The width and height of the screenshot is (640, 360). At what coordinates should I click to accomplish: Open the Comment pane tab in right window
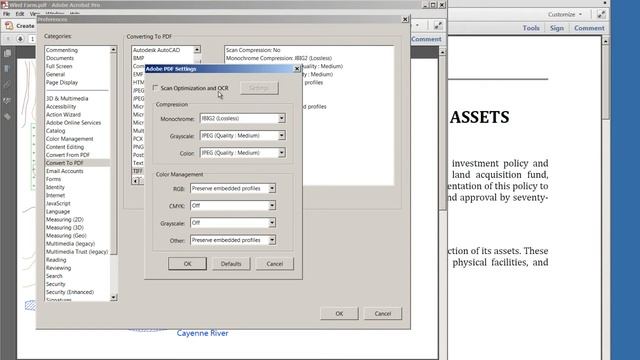(x=589, y=28)
